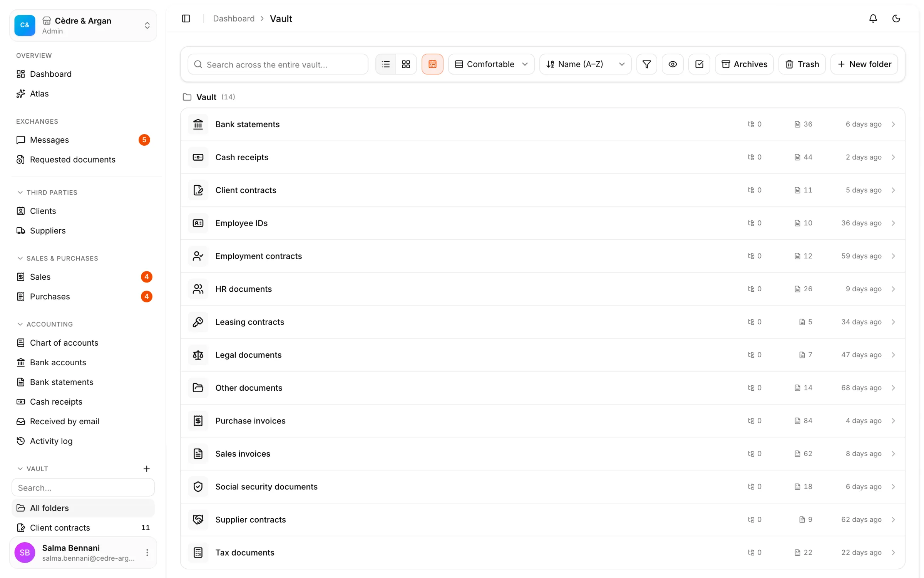Image resolution: width=924 pixels, height=578 pixels.
Task: Open Dashboard in the sidebar
Action: tap(83, 74)
